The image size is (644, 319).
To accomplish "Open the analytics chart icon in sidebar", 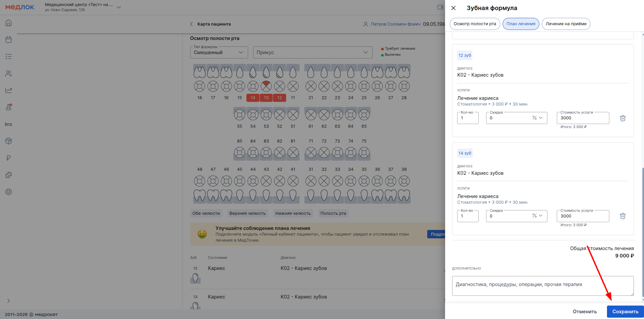I will pyautogui.click(x=9, y=90).
